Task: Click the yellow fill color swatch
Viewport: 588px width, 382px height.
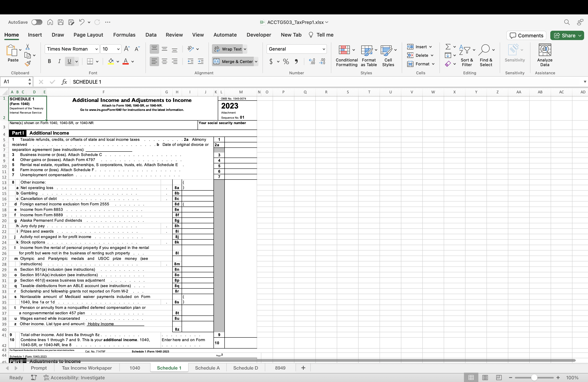Action: (x=111, y=61)
